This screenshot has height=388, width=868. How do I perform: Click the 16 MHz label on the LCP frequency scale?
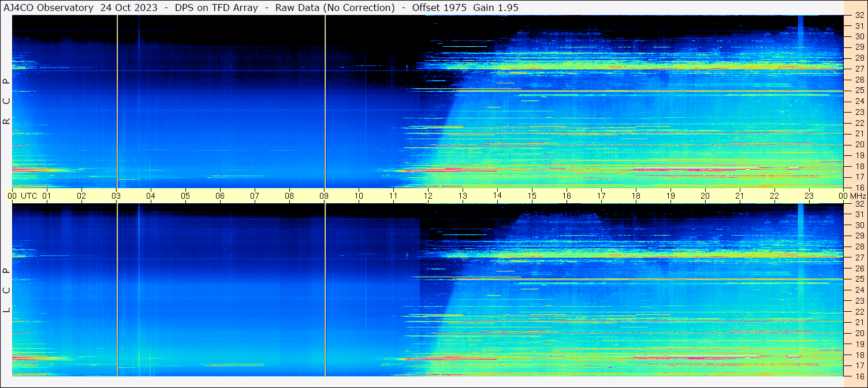tap(859, 376)
